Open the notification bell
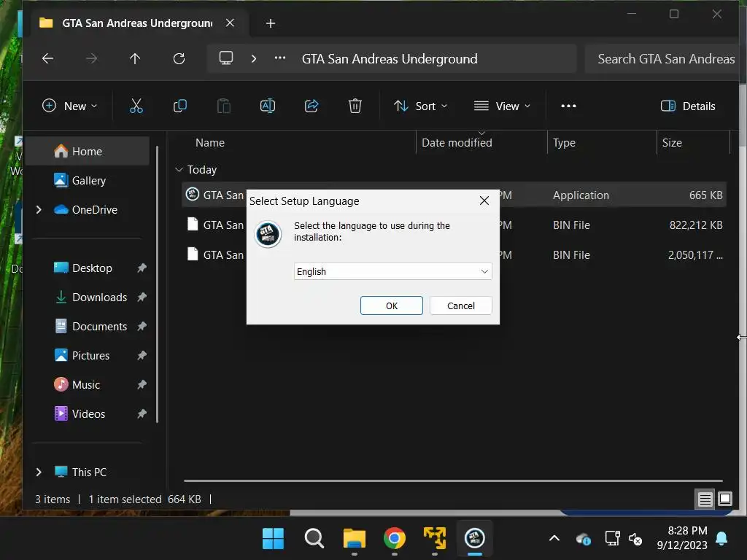The width and height of the screenshot is (747, 560). click(721, 538)
